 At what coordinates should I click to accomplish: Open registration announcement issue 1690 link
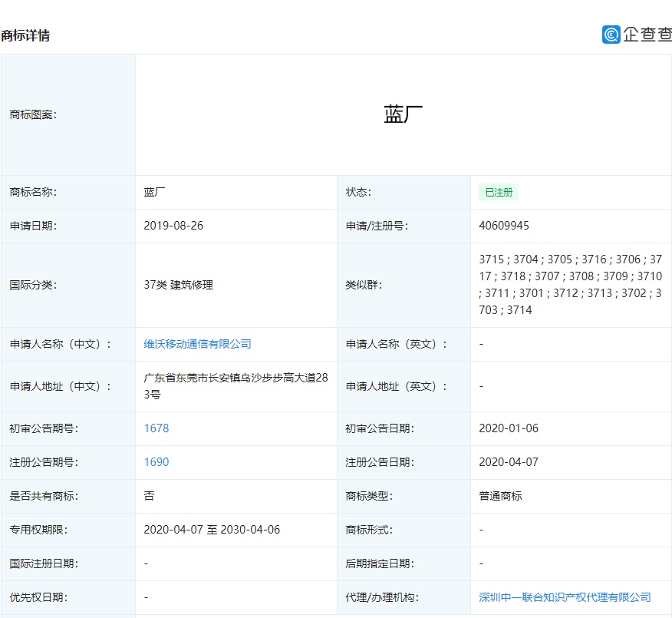[x=156, y=462]
